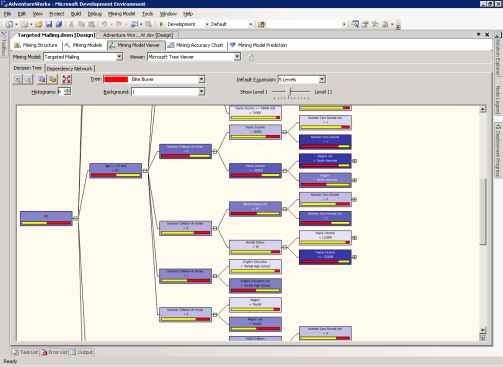Click the Undo arrow icon

[x=104, y=24]
